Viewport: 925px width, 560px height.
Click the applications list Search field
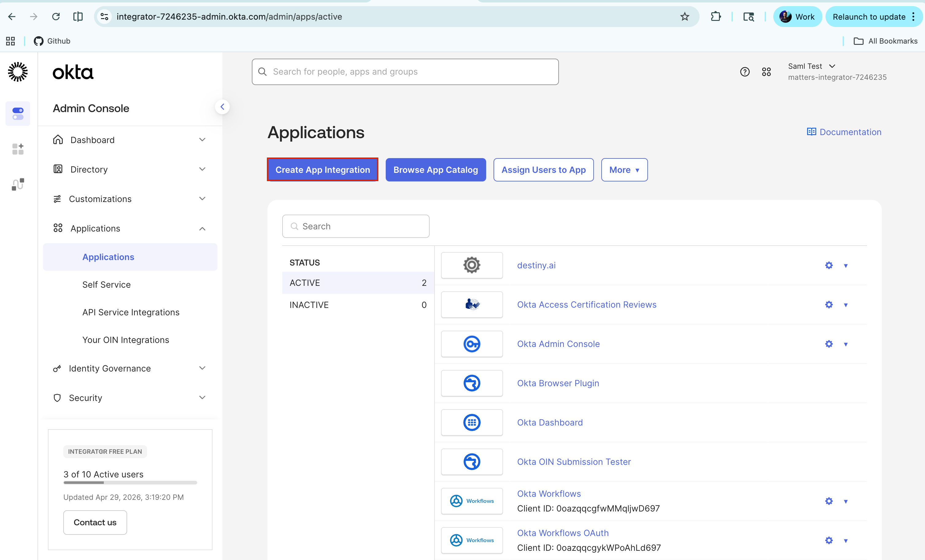point(356,226)
